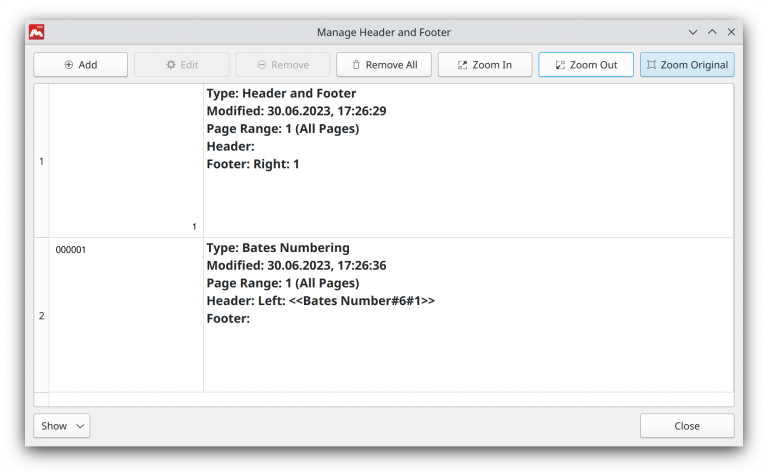Click the Zoom In button
This screenshot has width=768, height=476.
[485, 65]
